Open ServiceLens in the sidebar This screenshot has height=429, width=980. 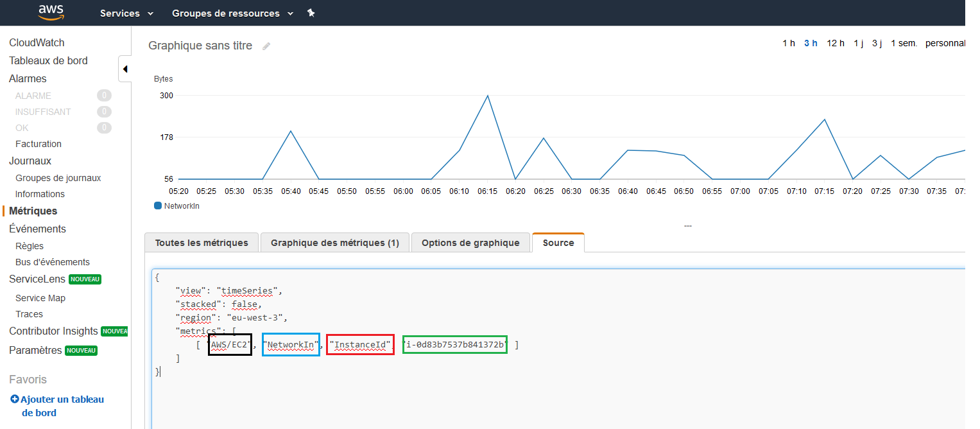pyautogui.click(x=37, y=279)
